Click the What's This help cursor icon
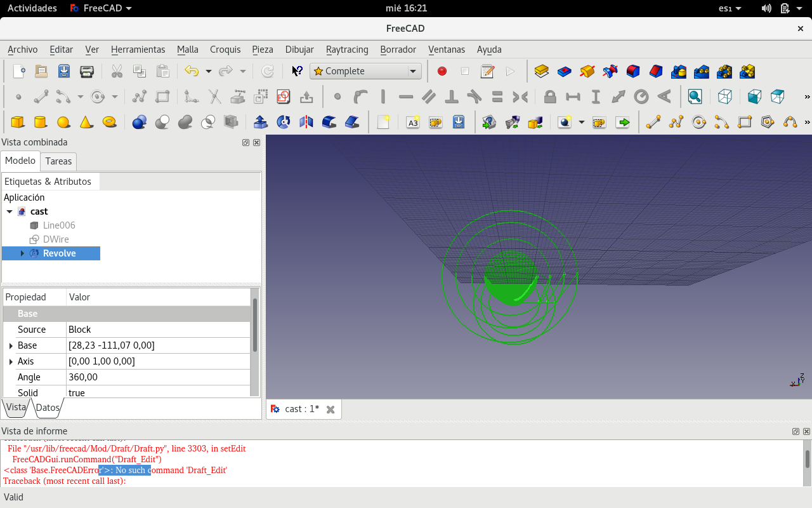 click(297, 72)
